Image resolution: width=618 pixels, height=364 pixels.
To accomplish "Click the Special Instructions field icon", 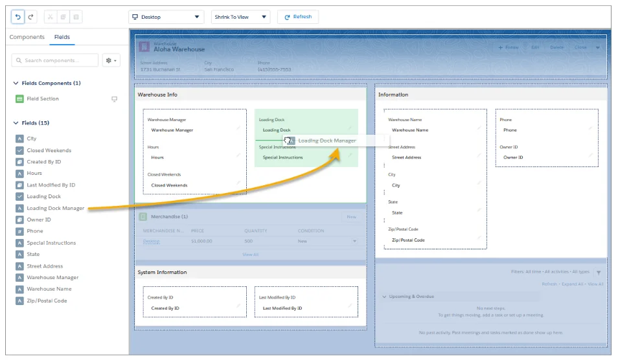I will click(19, 243).
